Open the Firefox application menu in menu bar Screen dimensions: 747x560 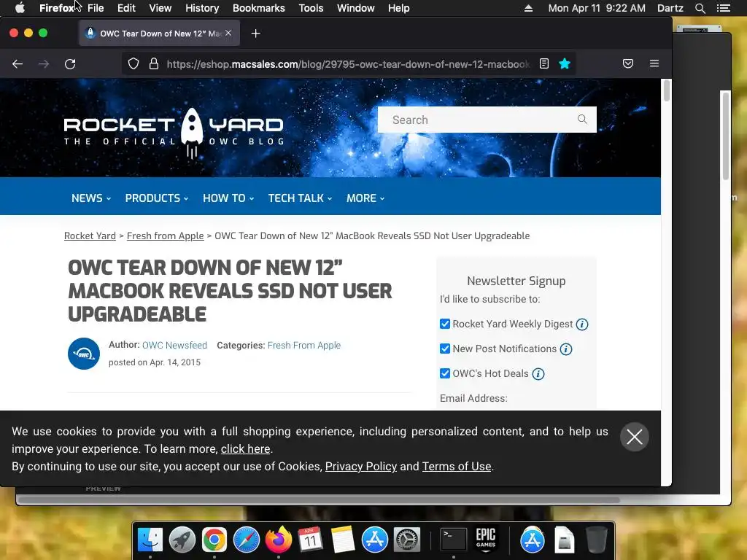(x=57, y=8)
